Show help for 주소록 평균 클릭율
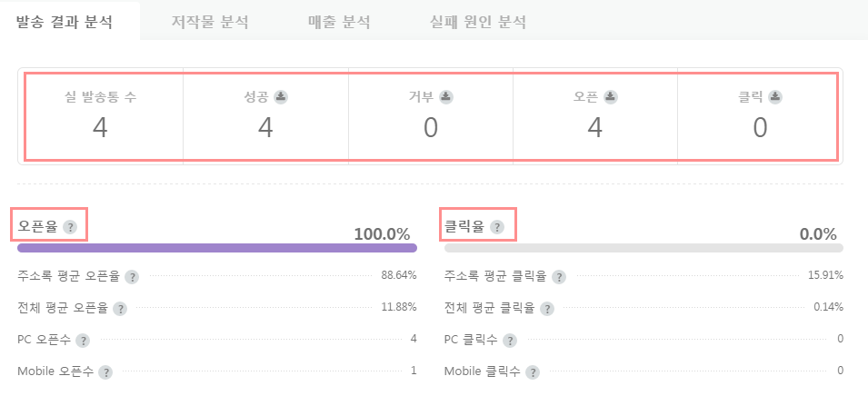 (559, 277)
